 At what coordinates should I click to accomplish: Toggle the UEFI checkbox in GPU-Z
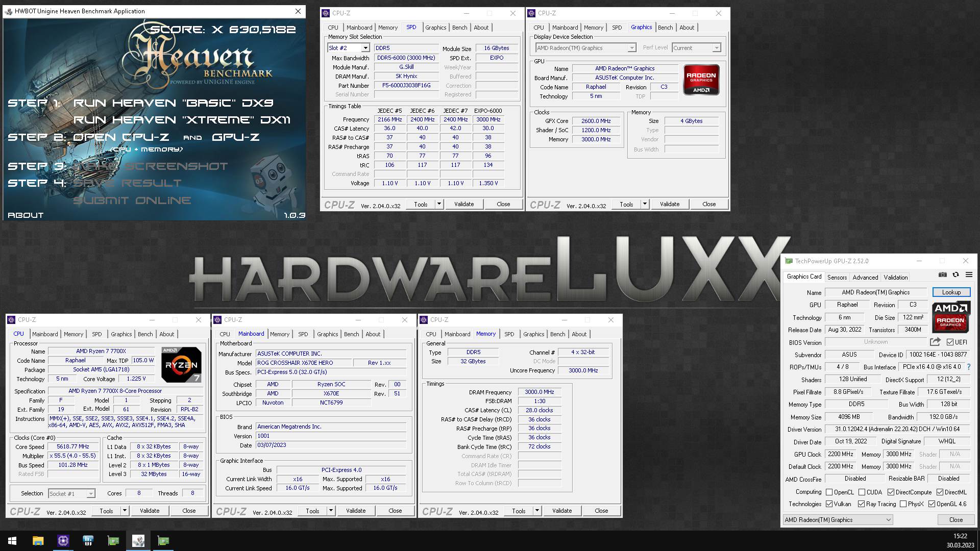(950, 342)
